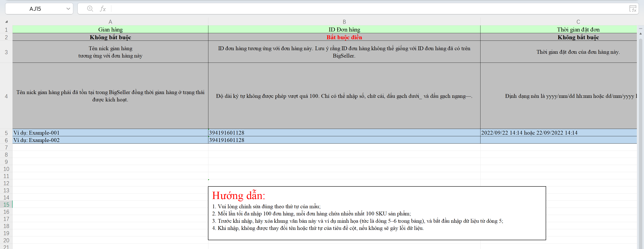The height and width of the screenshot is (249, 644).
Task: Select row 5 header
Action: [x=6, y=133]
